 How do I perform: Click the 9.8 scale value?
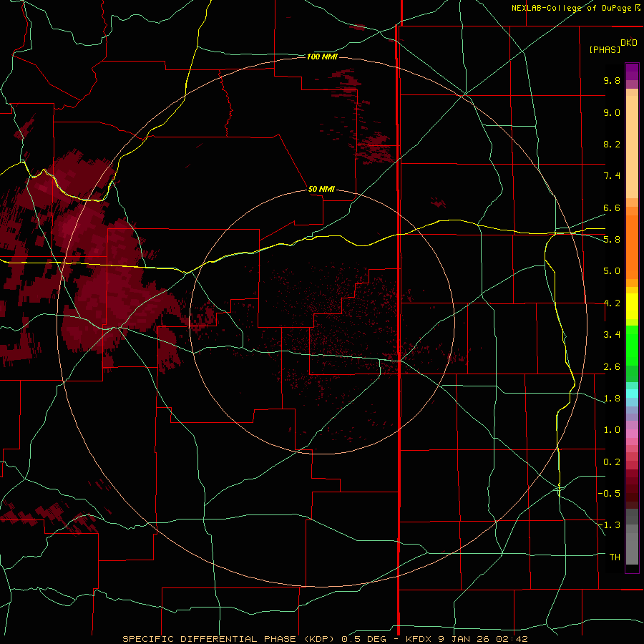pos(612,80)
